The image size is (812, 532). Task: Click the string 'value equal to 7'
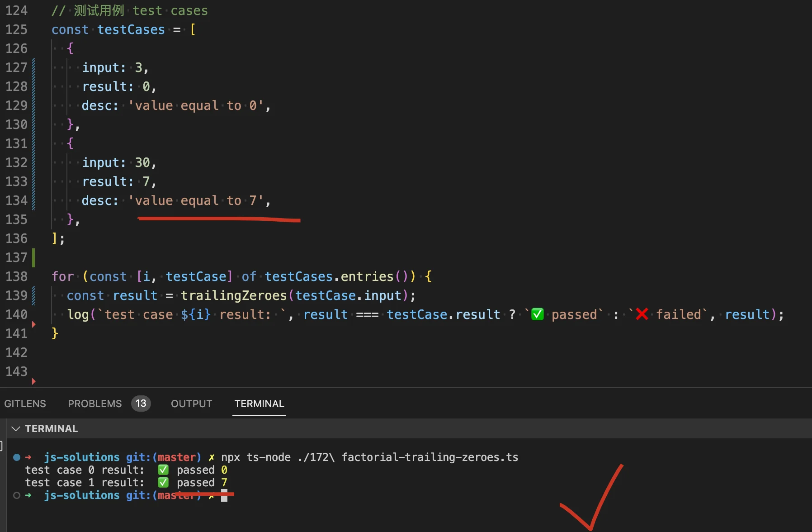(195, 200)
